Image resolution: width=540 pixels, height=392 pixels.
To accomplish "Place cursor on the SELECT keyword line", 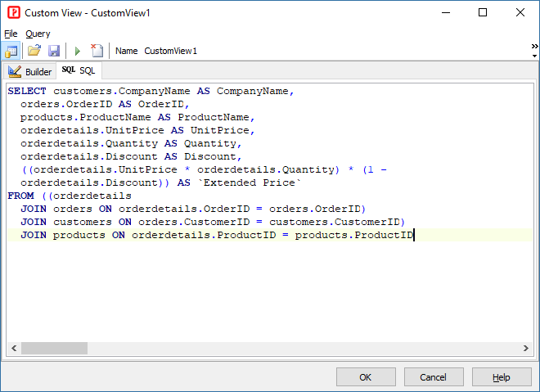I will point(27,92).
